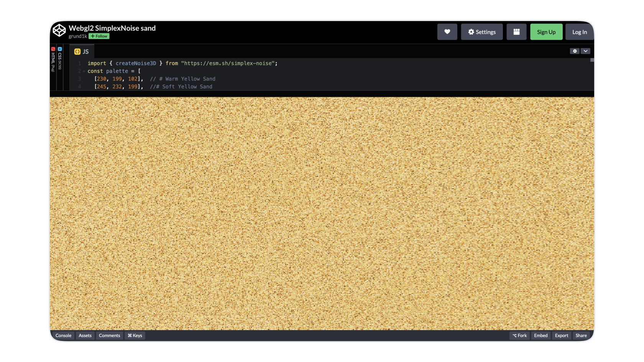The image size is (644, 362).
Task: Click the CodePen logo icon
Action: coord(59,30)
